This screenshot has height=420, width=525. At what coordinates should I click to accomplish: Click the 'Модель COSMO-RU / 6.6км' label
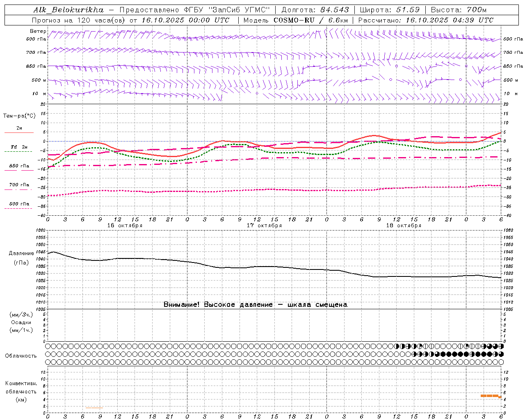click(x=296, y=20)
